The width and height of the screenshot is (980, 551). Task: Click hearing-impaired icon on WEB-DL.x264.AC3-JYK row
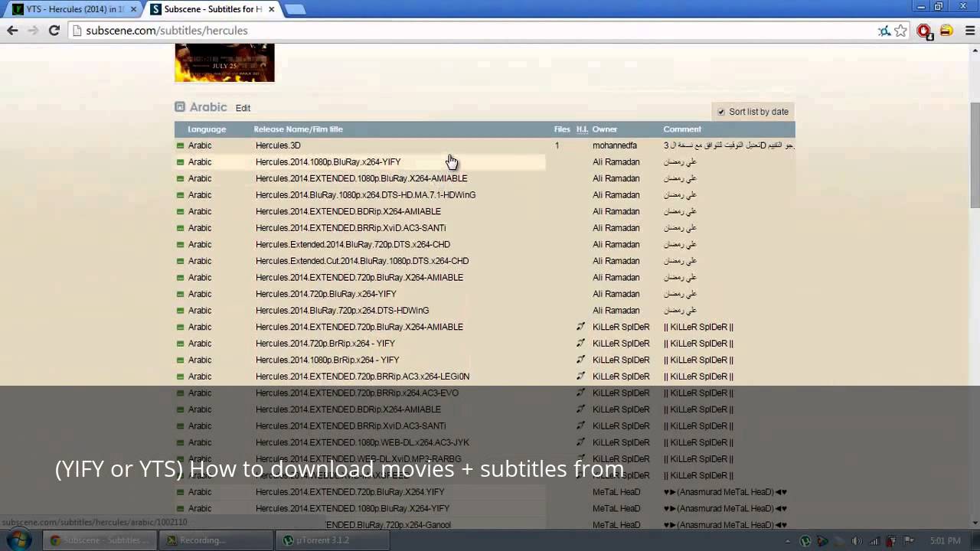pos(580,442)
